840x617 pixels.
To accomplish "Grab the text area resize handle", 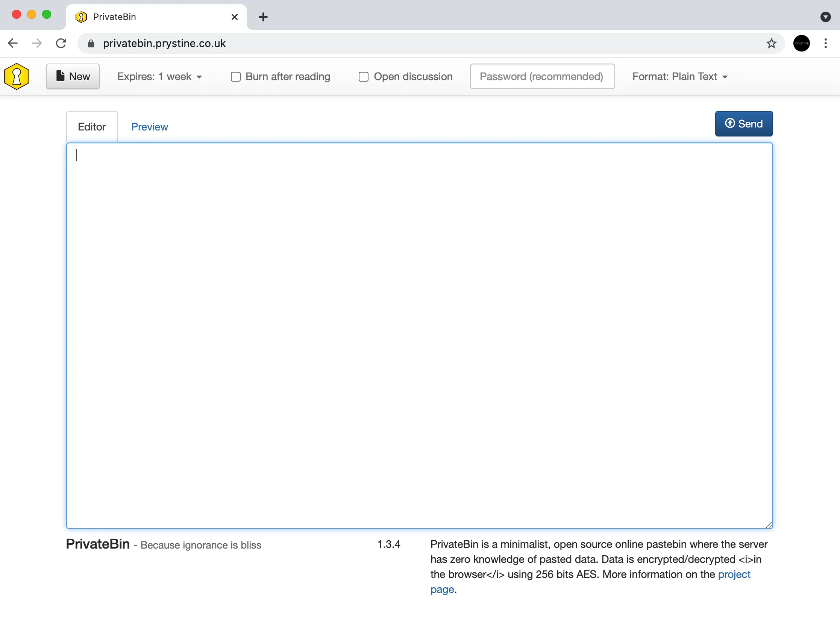I will coord(769,525).
